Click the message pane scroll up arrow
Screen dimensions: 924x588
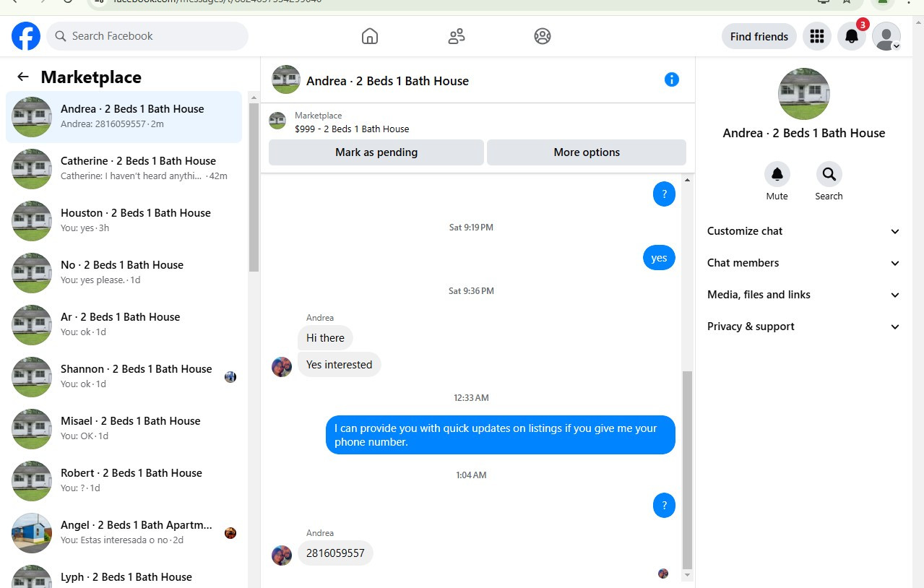click(x=687, y=180)
